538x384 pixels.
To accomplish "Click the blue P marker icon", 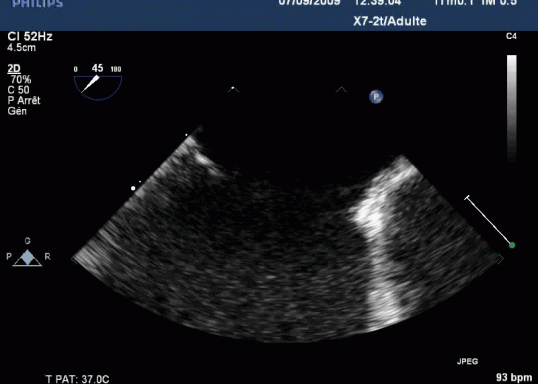I will (x=376, y=97).
